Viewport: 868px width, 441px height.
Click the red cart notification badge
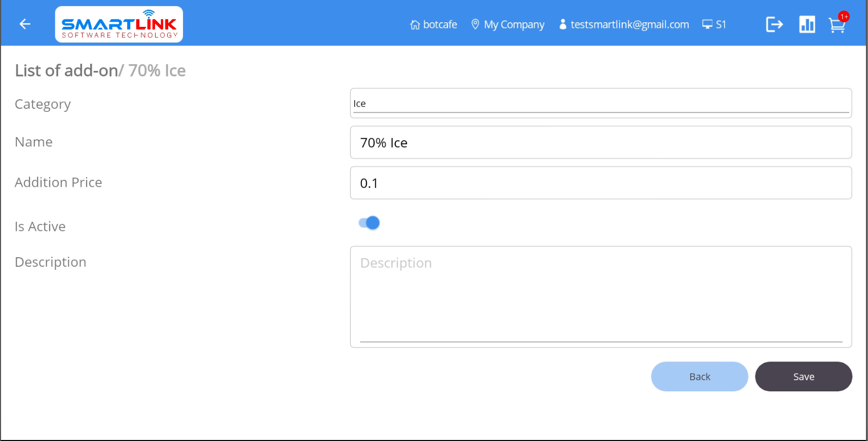[x=844, y=17]
